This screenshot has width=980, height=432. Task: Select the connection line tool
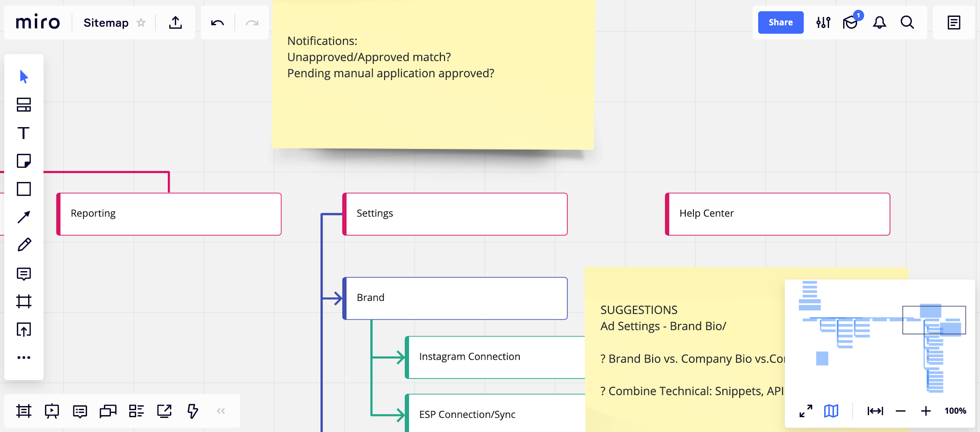coord(24,216)
